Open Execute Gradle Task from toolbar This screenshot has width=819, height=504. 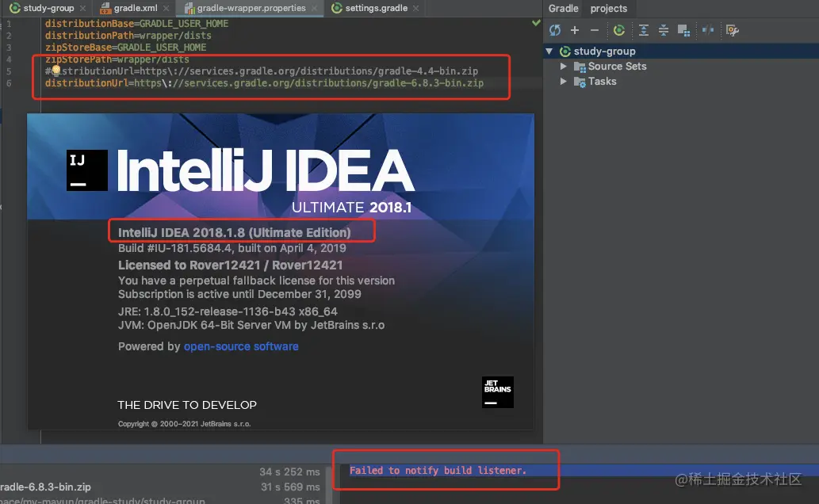coord(619,30)
